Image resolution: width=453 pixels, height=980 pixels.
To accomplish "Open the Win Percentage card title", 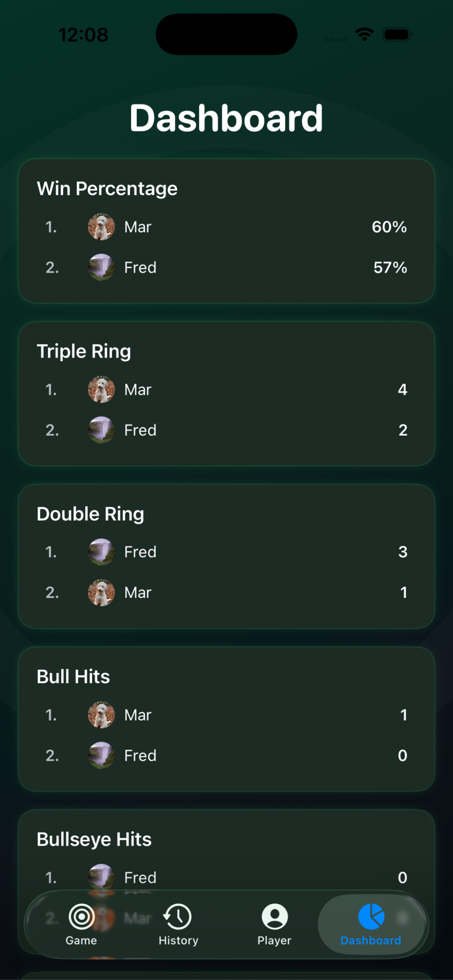I will click(107, 189).
